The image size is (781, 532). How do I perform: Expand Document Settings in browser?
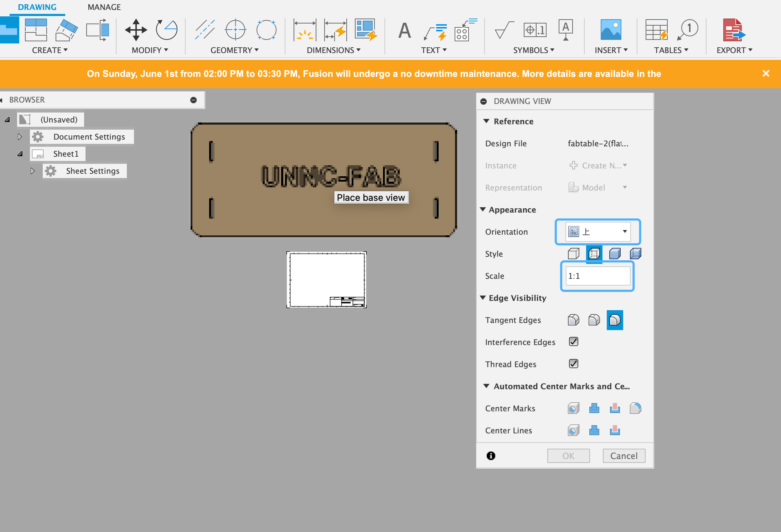click(x=20, y=137)
